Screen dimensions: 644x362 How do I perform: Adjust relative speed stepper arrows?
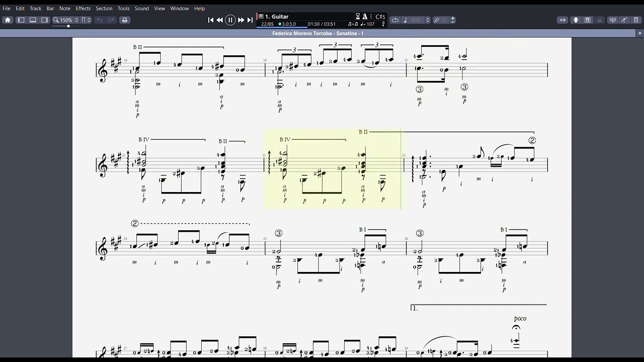[428, 20]
